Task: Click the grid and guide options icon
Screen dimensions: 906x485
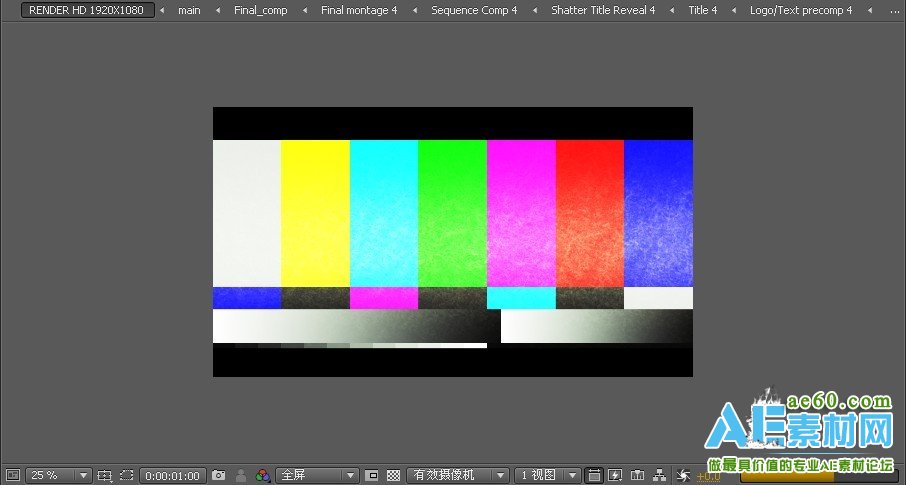Action: coord(105,475)
